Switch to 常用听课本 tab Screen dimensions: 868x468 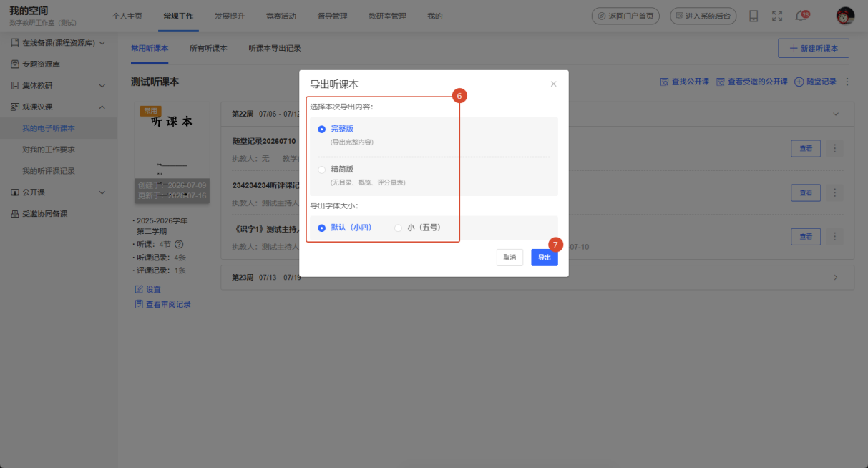[x=150, y=48]
